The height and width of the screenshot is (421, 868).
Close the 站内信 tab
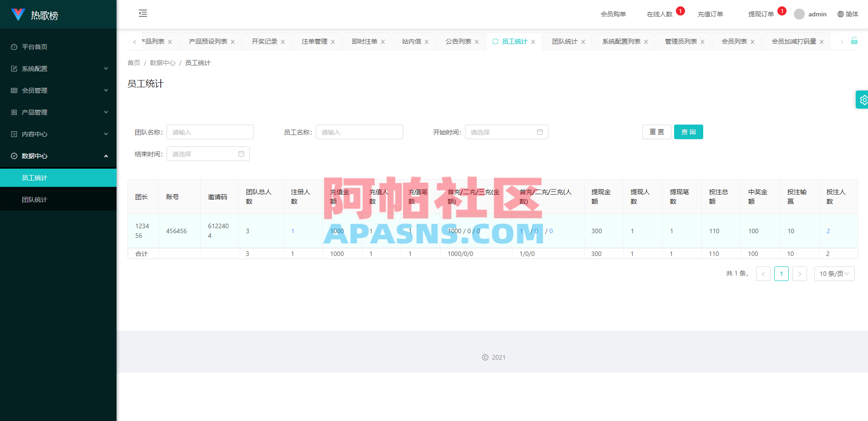click(x=426, y=42)
